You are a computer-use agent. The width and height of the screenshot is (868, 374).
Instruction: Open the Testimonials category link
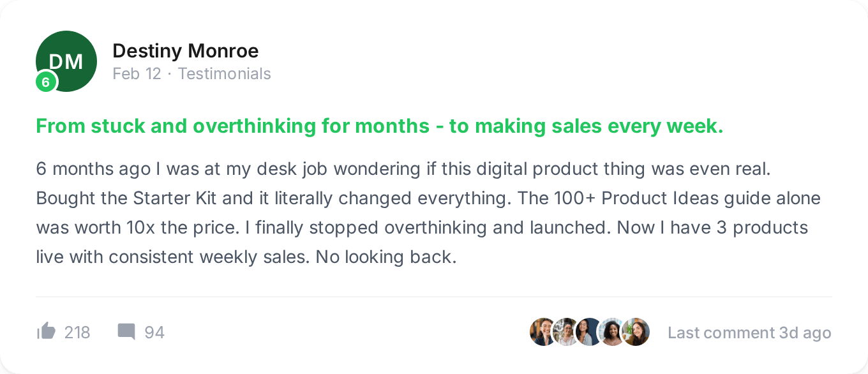(x=225, y=74)
